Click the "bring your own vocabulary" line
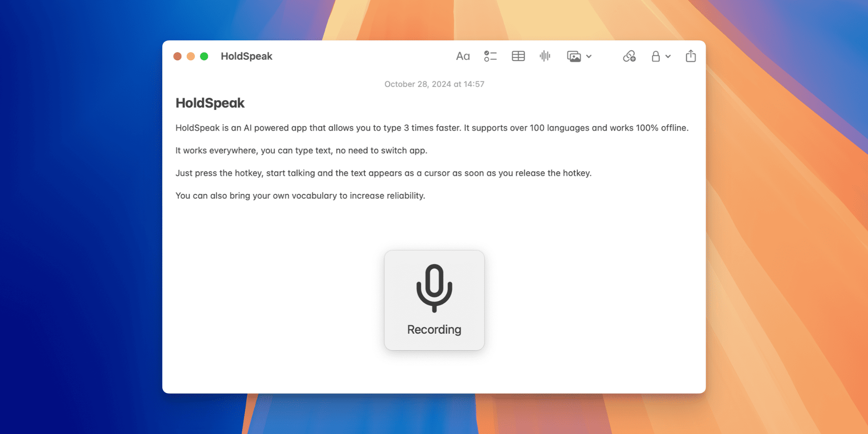868x434 pixels. pos(300,196)
